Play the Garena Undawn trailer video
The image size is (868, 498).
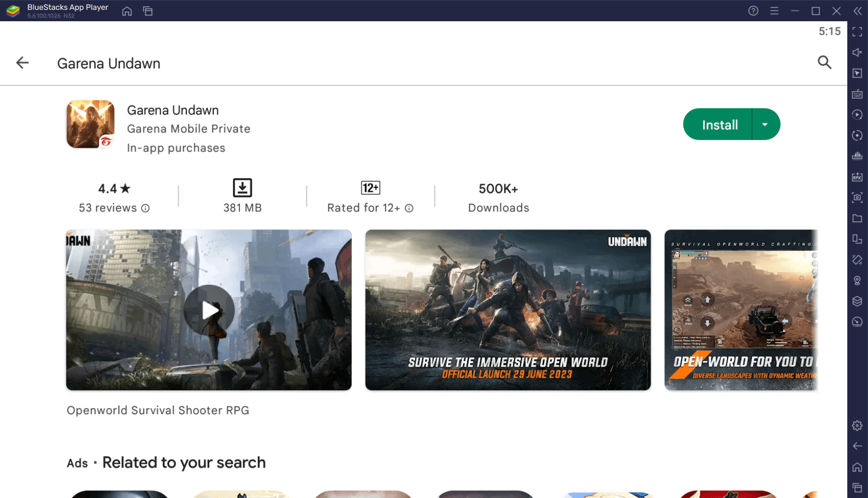[x=209, y=310]
